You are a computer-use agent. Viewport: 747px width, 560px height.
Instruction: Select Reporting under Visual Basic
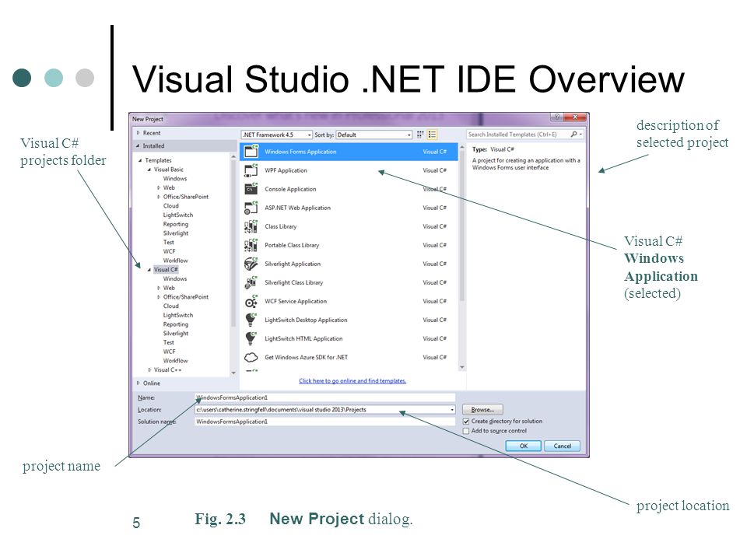[x=176, y=224]
